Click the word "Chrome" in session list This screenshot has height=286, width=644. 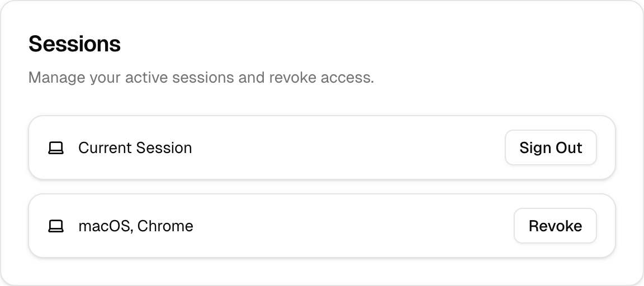165,226
